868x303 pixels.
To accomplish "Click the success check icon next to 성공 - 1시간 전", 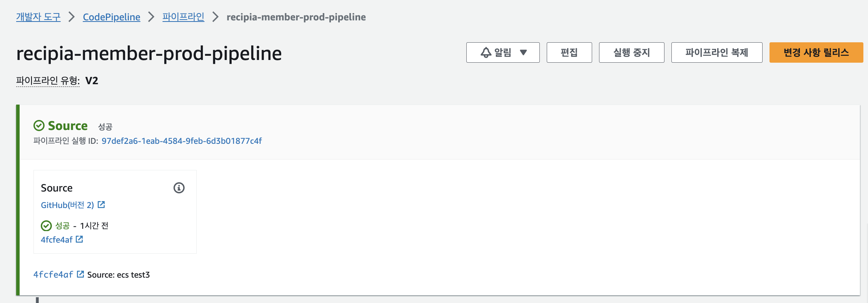I will [47, 226].
